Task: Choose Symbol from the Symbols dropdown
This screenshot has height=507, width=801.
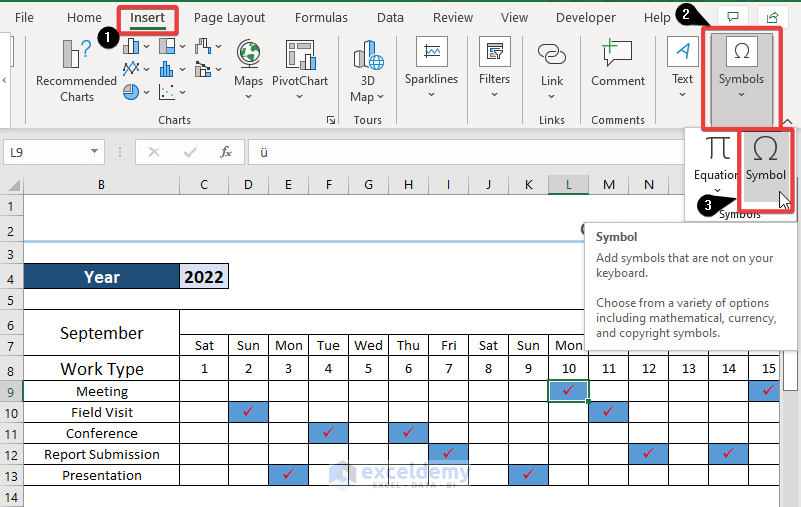Action: (x=765, y=164)
